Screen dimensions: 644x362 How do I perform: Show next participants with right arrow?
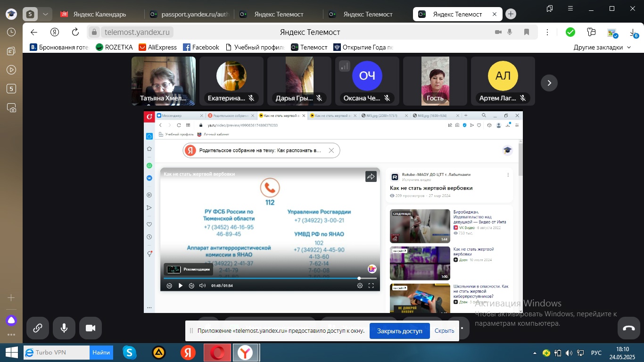click(x=549, y=83)
